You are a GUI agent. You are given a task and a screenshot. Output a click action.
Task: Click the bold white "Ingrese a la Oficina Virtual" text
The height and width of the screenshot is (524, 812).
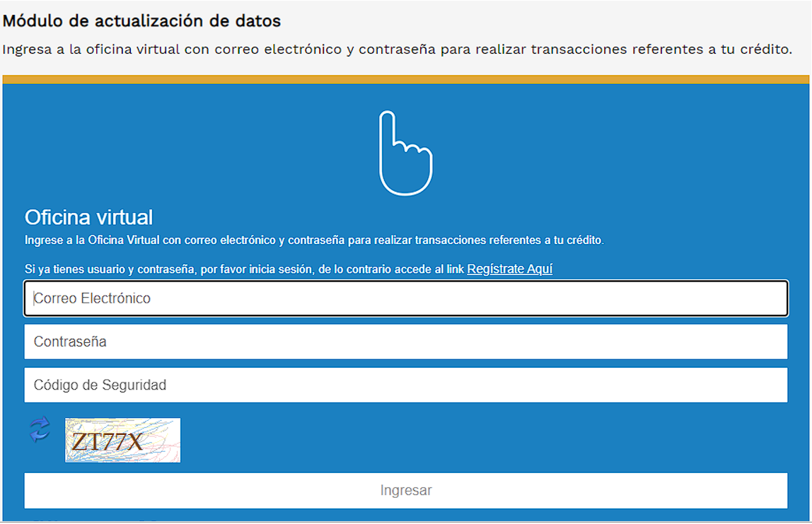click(x=314, y=240)
